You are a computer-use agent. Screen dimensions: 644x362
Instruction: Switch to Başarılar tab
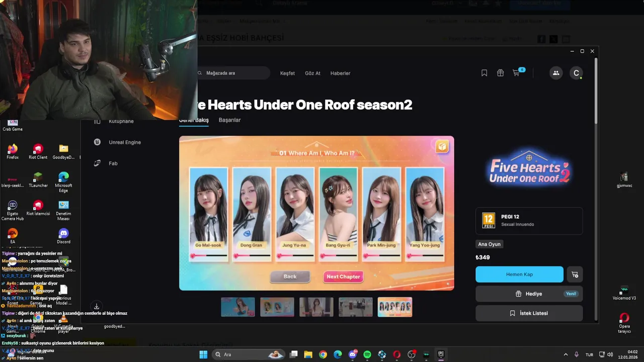229,120
